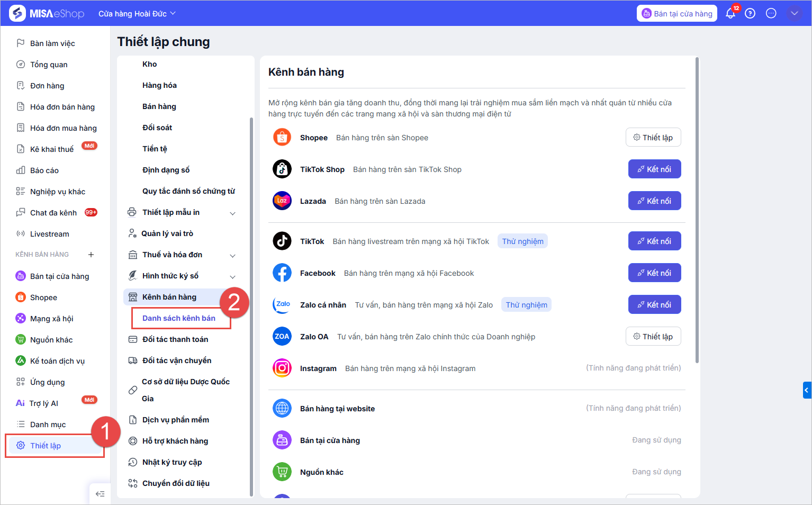Collapse the left sidebar with arrow icon
812x505 pixels.
(x=100, y=494)
